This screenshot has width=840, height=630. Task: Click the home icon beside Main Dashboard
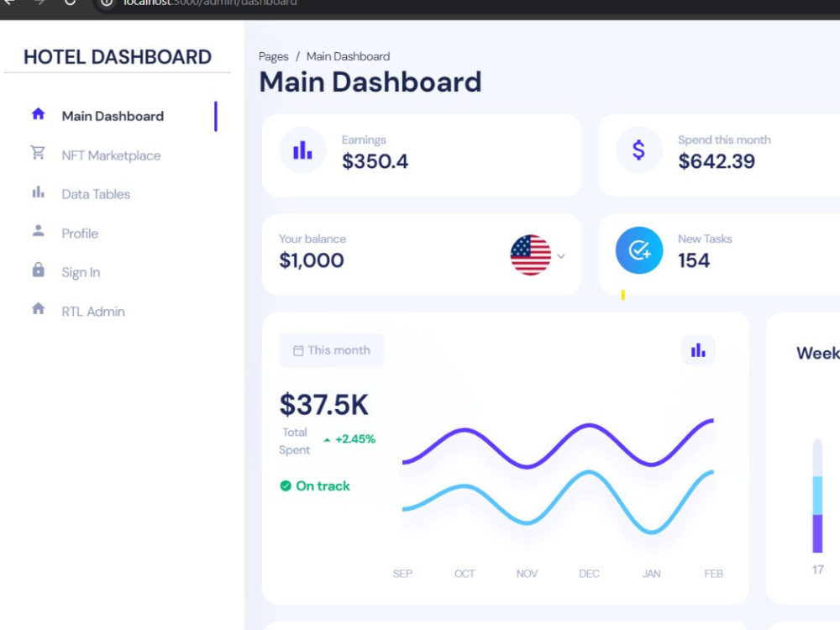point(38,113)
